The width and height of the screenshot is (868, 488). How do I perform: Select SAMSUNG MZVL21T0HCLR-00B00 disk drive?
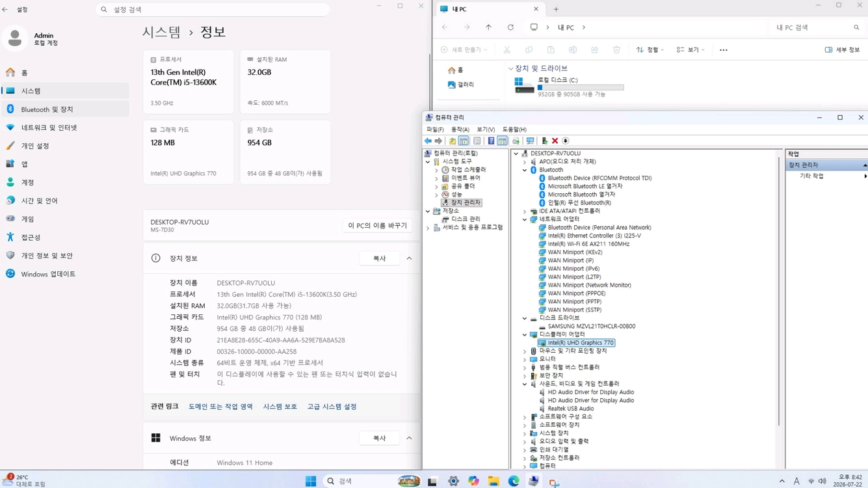(591, 326)
